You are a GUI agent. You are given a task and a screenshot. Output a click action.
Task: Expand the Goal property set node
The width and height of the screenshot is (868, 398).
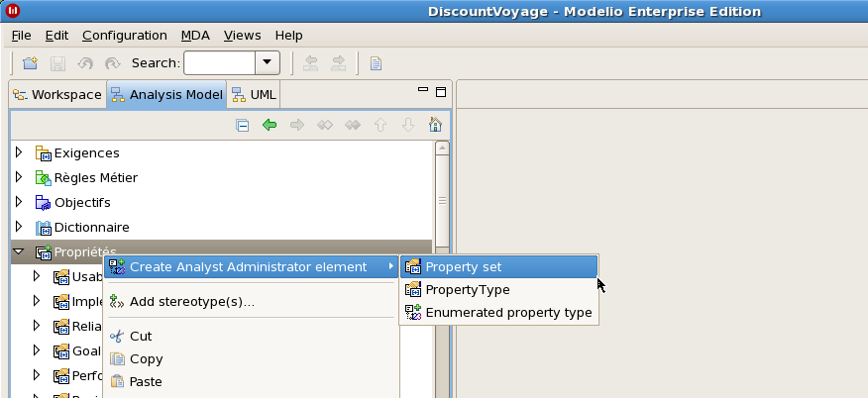[37, 350]
